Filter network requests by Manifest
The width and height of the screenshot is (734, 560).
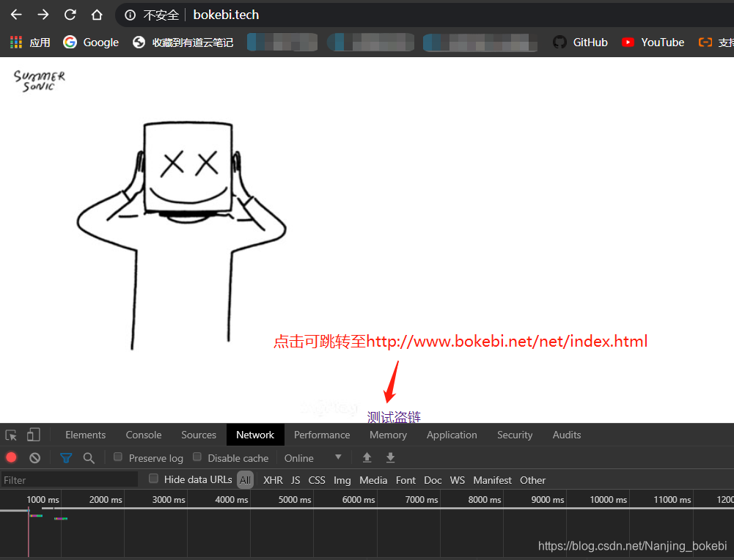[x=493, y=480]
